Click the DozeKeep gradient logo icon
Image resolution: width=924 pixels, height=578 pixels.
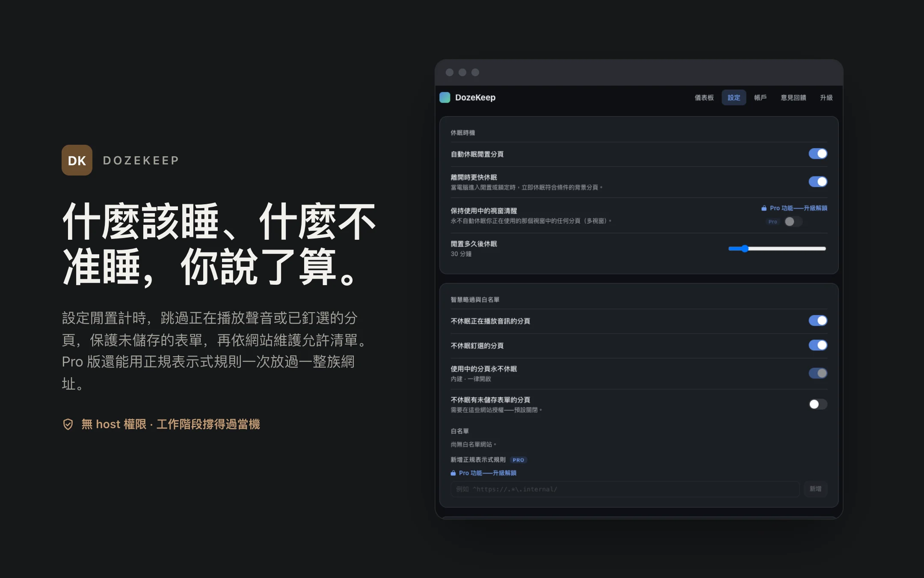point(445,98)
